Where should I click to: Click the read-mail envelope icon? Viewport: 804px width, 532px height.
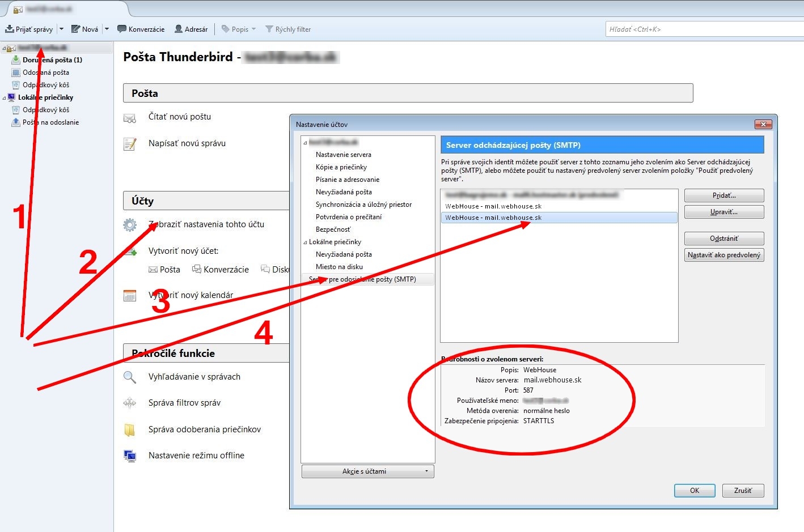[x=130, y=118]
